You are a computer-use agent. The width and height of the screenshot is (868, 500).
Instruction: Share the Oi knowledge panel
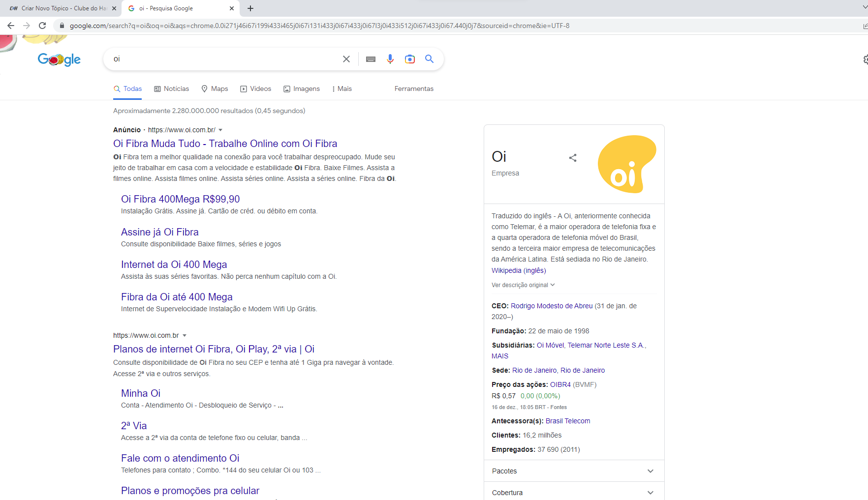pos(573,158)
